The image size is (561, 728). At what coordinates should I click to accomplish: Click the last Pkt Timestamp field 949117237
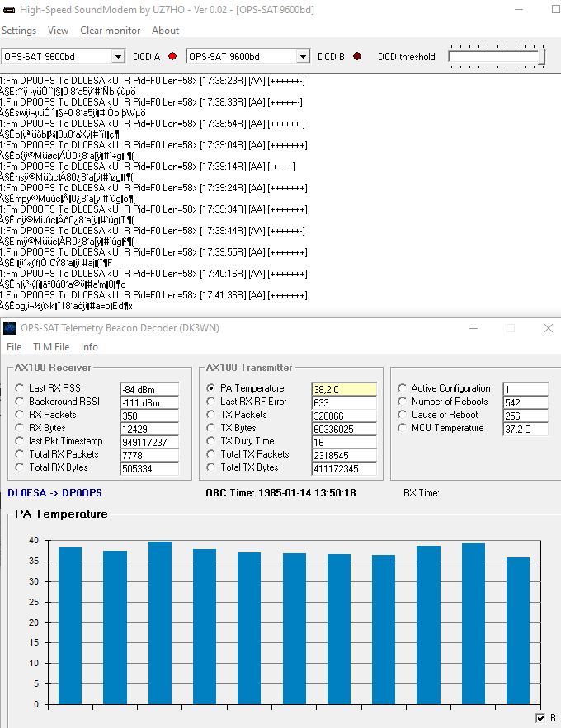(149, 442)
